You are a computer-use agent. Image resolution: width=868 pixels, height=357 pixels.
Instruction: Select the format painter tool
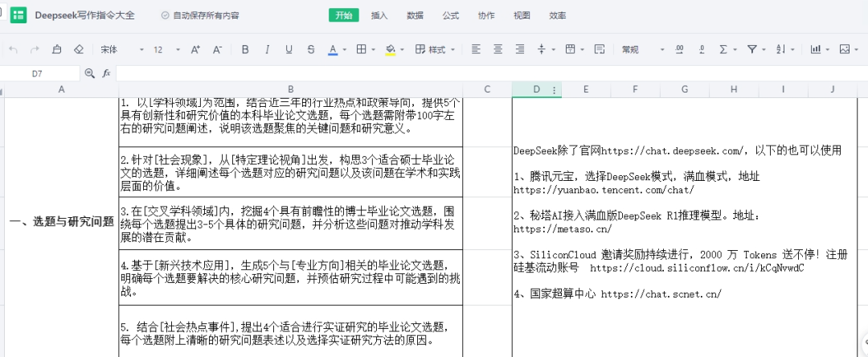56,50
